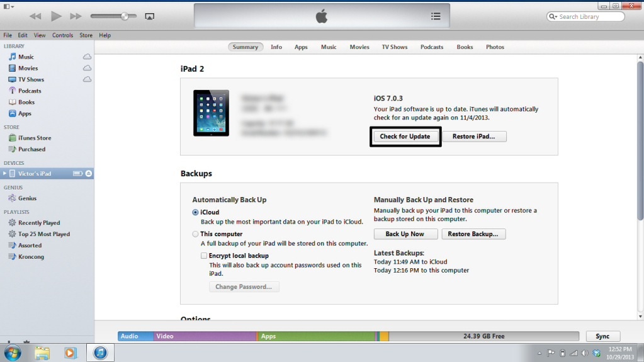This screenshot has width=644, height=362.
Task: Click the Check for Update button
Action: coord(405,137)
